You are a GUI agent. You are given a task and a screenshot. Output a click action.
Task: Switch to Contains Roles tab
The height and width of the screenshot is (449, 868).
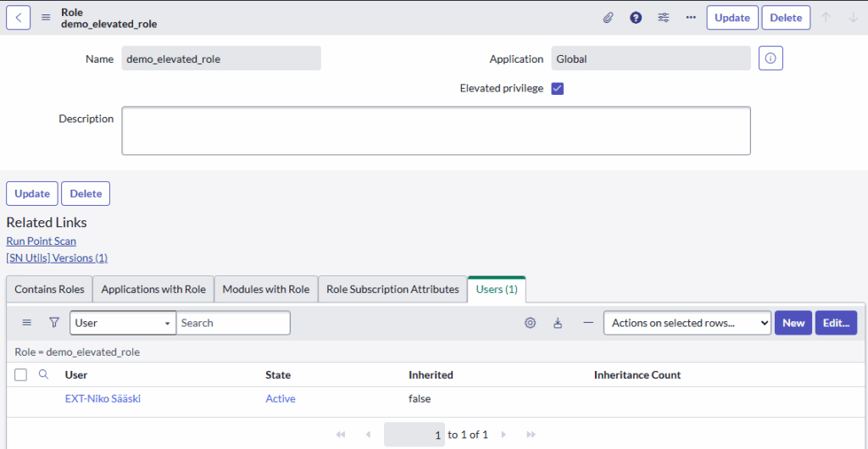pyautogui.click(x=49, y=289)
